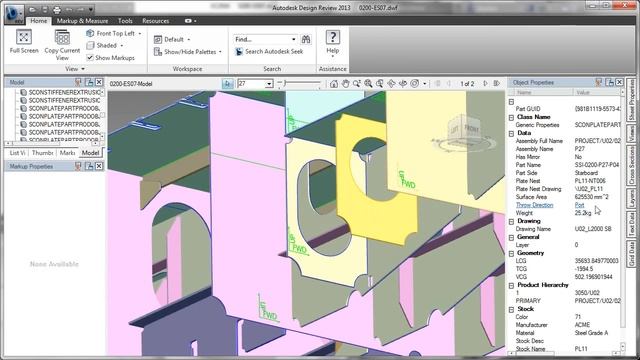The height and width of the screenshot is (360, 640).
Task: Switch to the Thumbnails tab in Model palette
Action: (x=42, y=153)
